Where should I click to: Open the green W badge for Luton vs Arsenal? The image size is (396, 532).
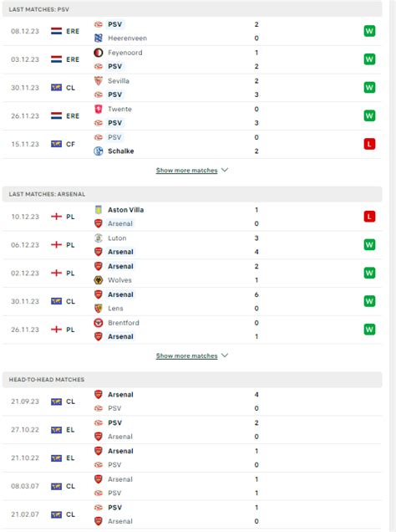point(369,244)
